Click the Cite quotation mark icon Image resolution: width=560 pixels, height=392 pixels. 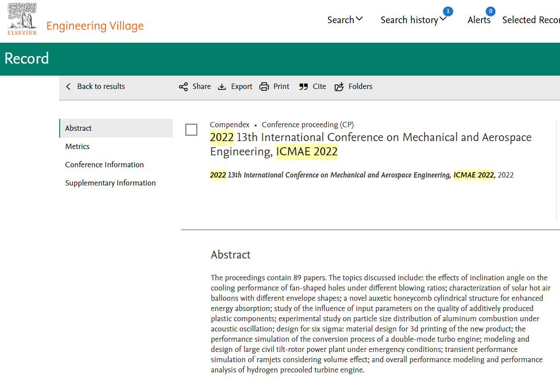(303, 87)
